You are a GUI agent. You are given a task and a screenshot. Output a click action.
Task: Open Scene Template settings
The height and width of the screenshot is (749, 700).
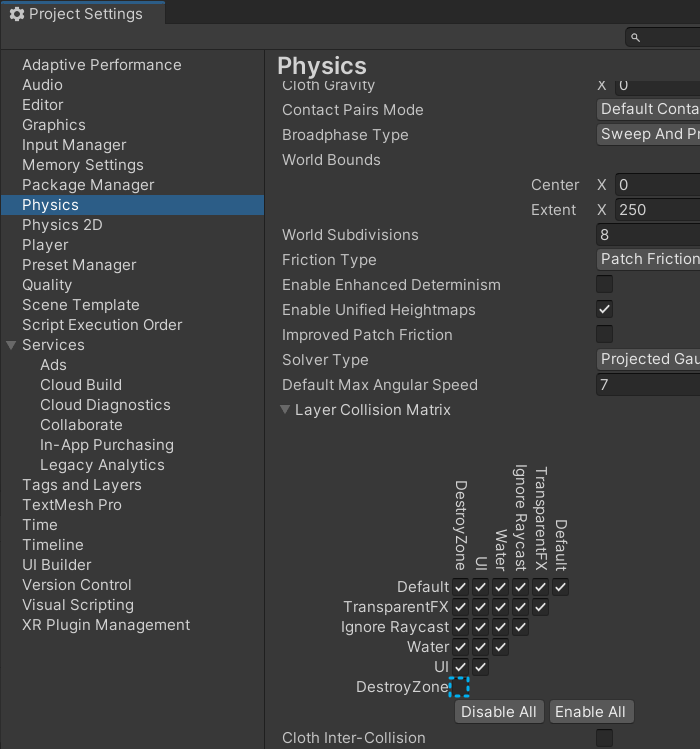[81, 305]
